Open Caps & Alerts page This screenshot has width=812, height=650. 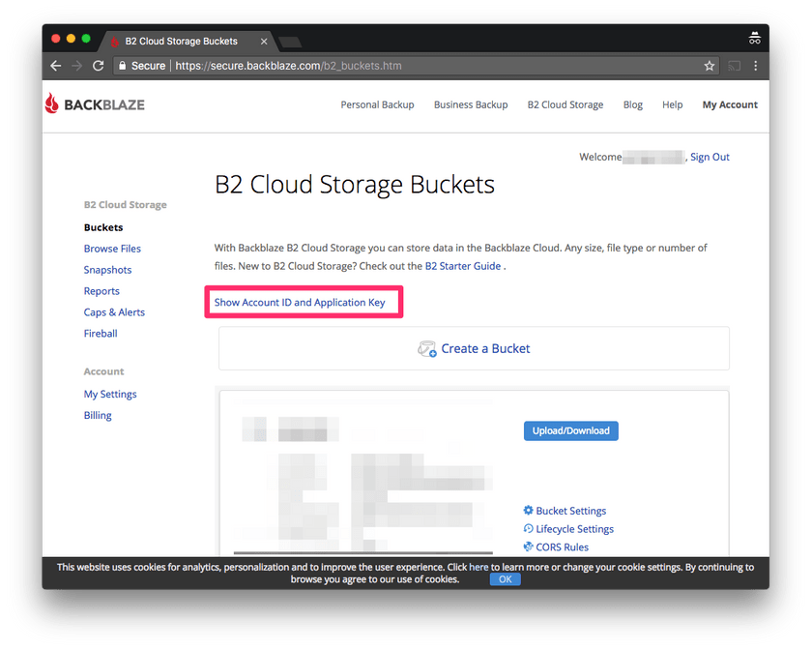pos(114,312)
